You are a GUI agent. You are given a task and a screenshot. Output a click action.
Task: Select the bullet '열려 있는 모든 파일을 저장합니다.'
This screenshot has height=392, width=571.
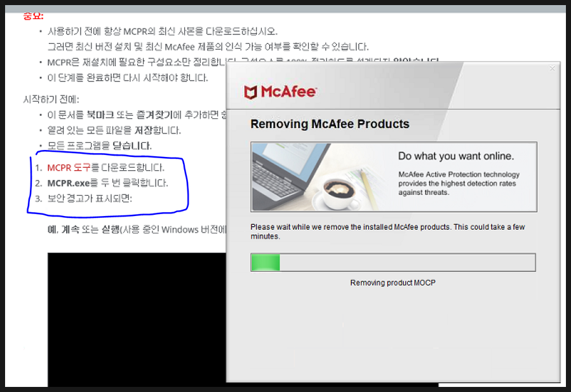point(114,130)
